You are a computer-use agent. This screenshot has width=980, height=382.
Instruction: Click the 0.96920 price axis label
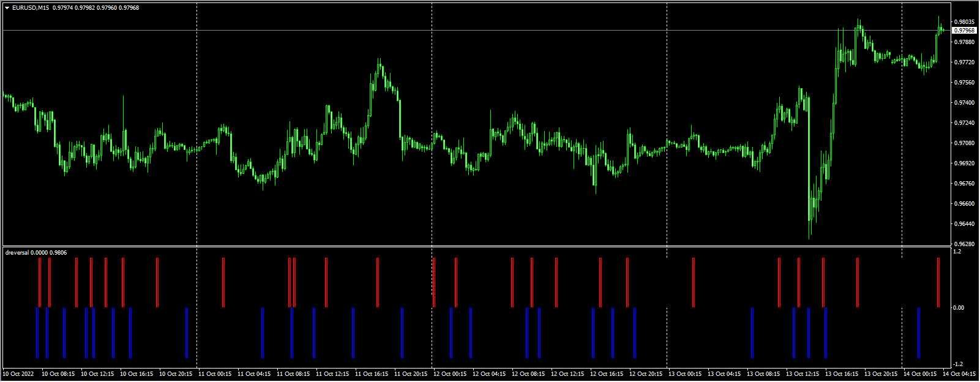[x=965, y=163]
